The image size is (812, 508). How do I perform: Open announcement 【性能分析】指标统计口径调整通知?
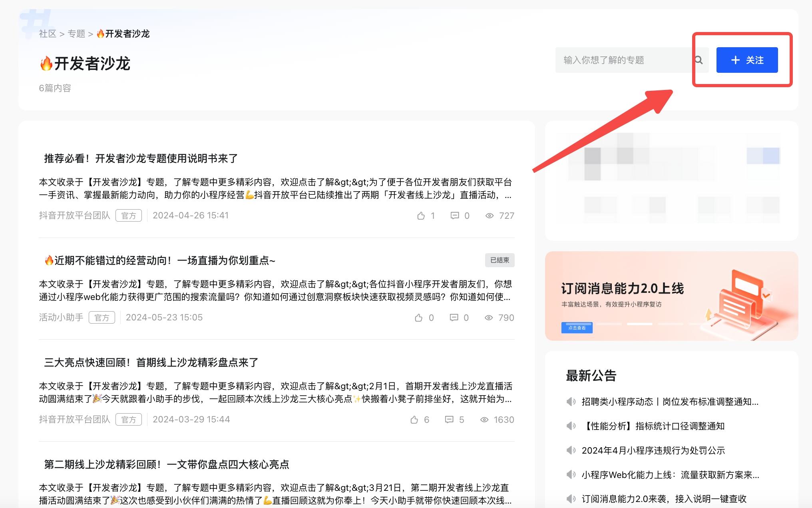click(653, 426)
